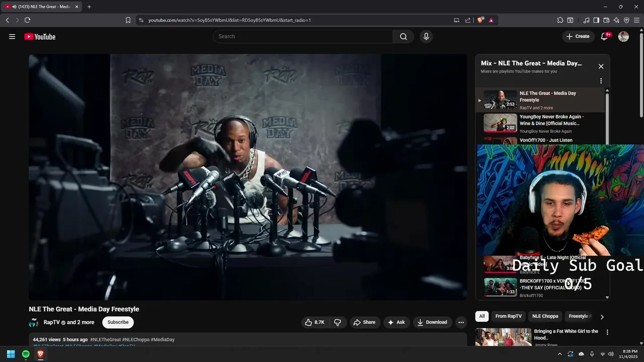Open site settings icon in address bar
Image resolution: width=644 pixels, height=362 pixels.
point(141,20)
